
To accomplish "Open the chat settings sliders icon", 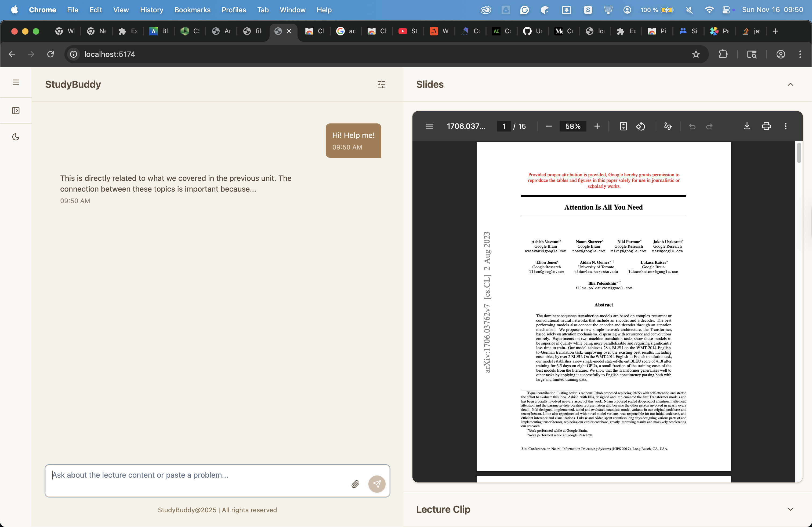I will 381,84.
